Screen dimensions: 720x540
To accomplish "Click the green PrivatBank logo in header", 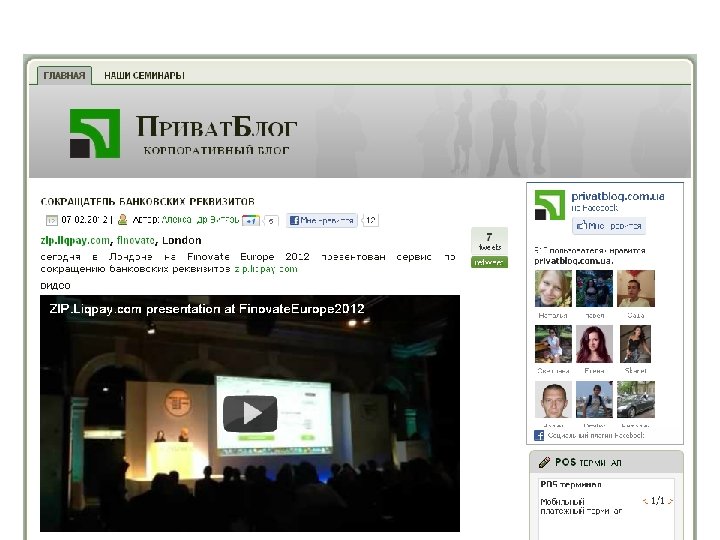I will coord(95,133).
